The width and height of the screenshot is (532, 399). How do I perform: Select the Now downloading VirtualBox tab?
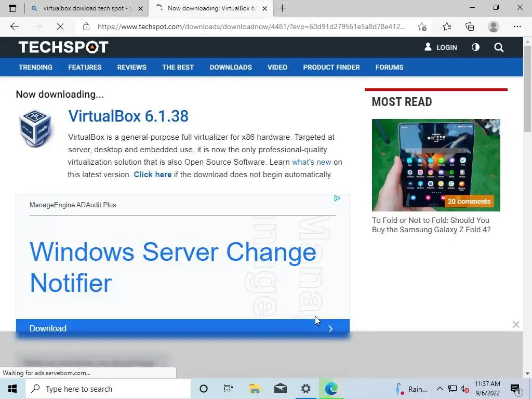(x=212, y=8)
